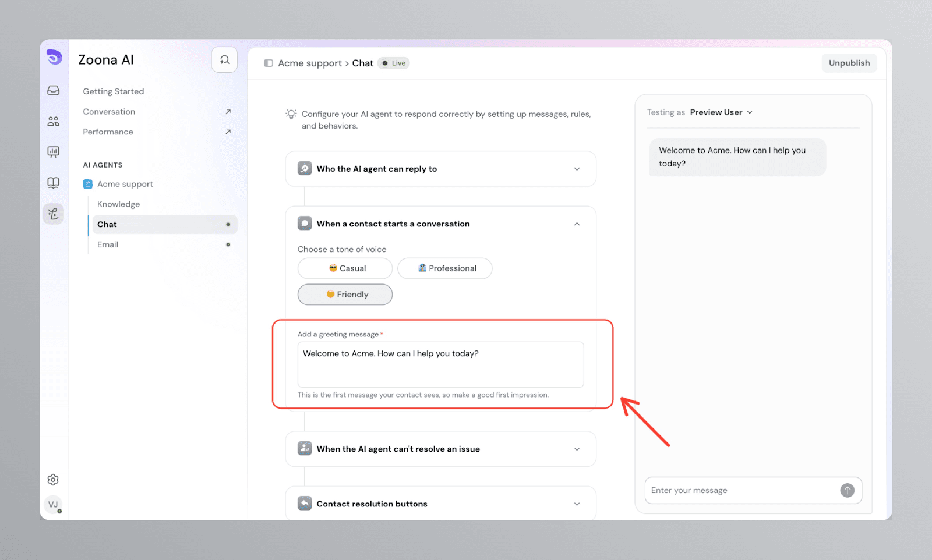932x560 pixels.
Task: Click the 'Who the AI agent can reply to' icon
Action: [x=305, y=168]
